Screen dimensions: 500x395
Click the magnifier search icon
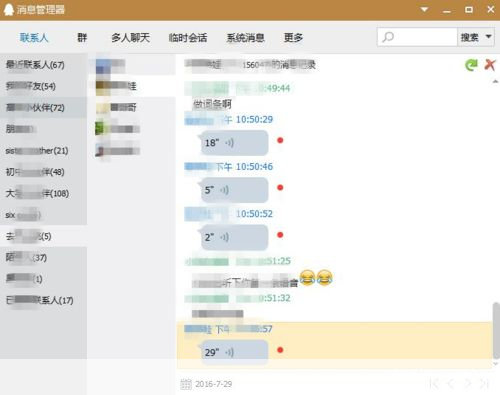pyautogui.click(x=388, y=37)
